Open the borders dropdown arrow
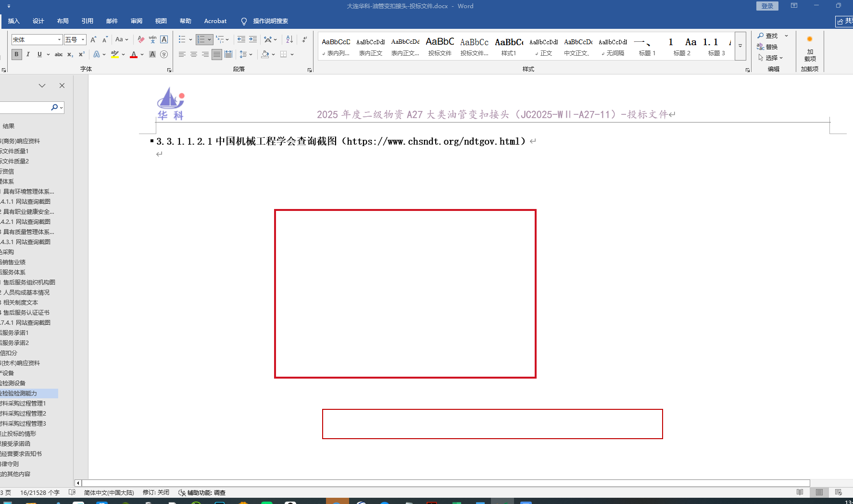This screenshot has width=853, height=504. coord(292,54)
